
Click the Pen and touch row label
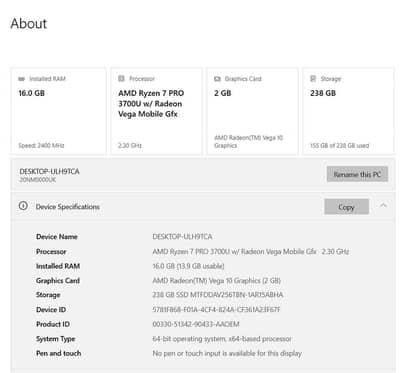click(x=58, y=353)
